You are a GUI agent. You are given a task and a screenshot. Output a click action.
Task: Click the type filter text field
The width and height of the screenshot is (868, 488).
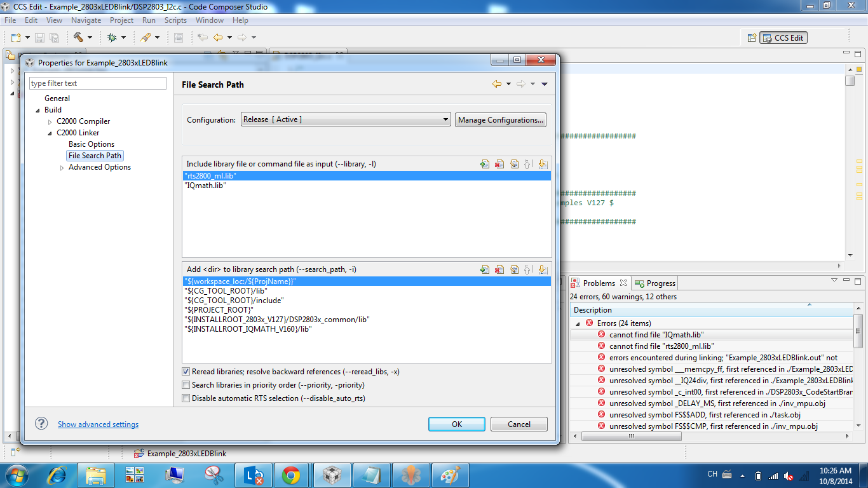click(x=98, y=83)
